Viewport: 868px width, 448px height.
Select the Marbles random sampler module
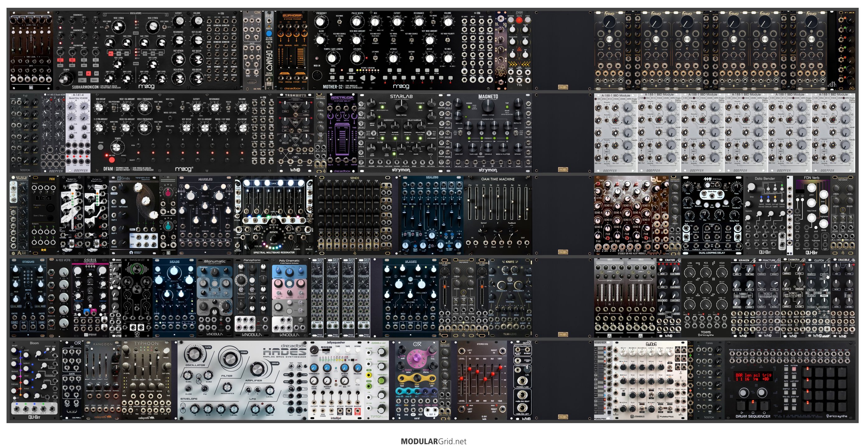click(205, 215)
